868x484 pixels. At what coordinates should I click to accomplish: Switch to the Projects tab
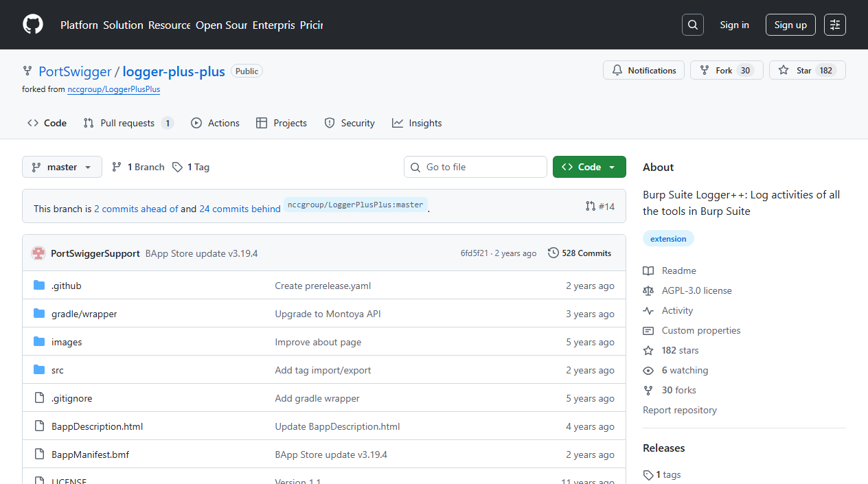282,123
